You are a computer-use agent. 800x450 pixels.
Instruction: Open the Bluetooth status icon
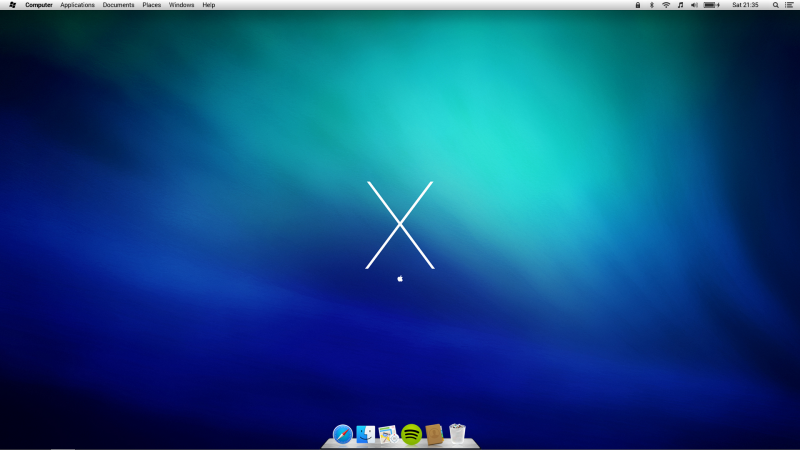tap(652, 5)
